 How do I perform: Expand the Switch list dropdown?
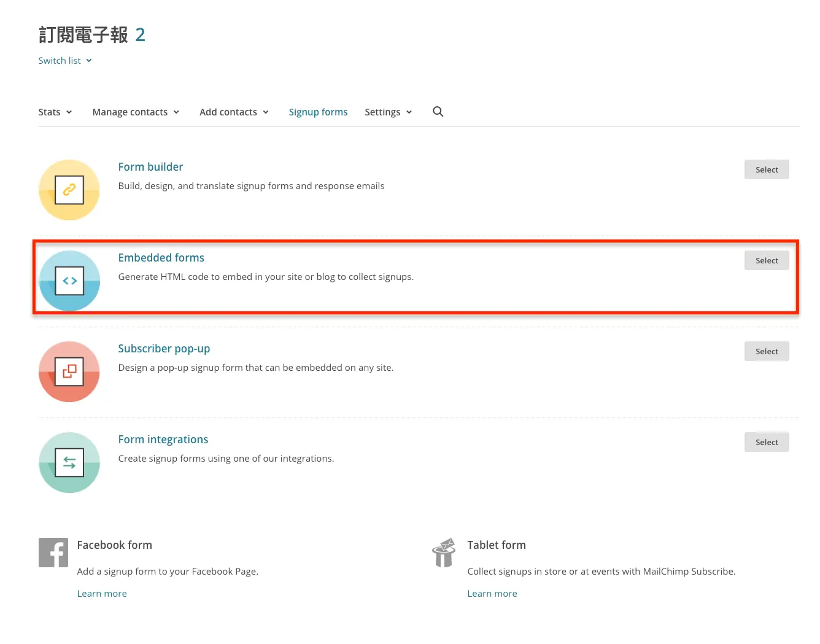[65, 61]
